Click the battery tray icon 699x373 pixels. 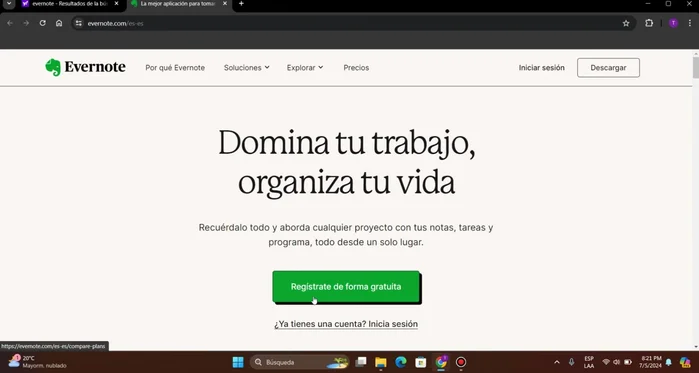[628, 362]
